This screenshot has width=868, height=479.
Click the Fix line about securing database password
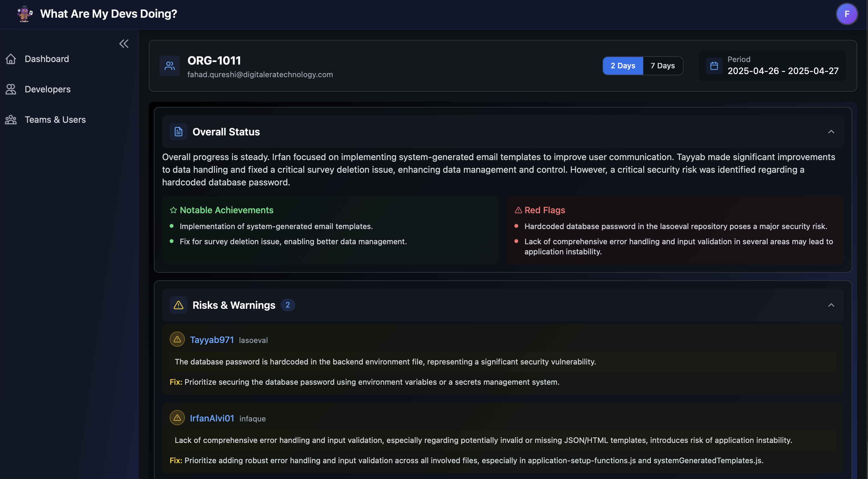(364, 382)
